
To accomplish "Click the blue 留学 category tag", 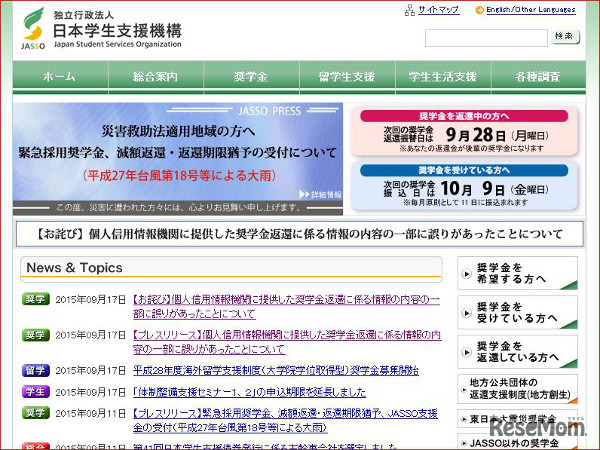I will (36, 370).
